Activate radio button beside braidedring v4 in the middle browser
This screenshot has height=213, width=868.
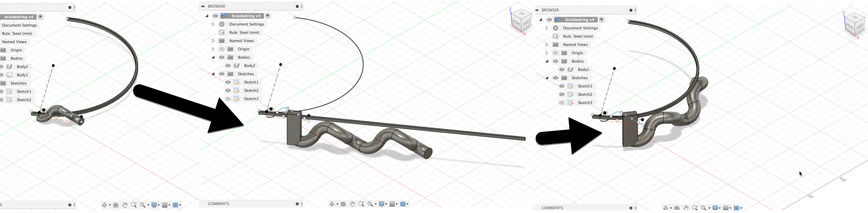pyautogui.click(x=268, y=16)
